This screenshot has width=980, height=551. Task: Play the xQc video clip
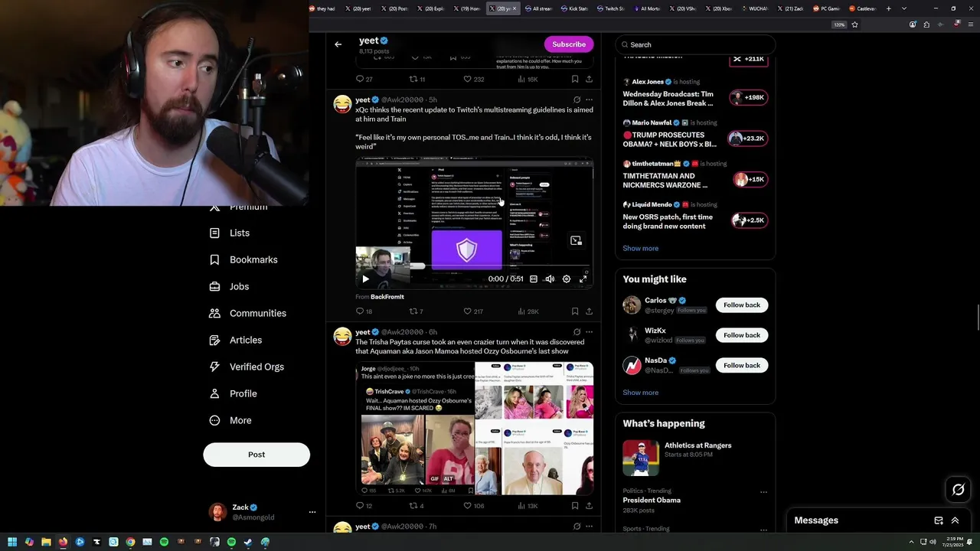tap(365, 279)
